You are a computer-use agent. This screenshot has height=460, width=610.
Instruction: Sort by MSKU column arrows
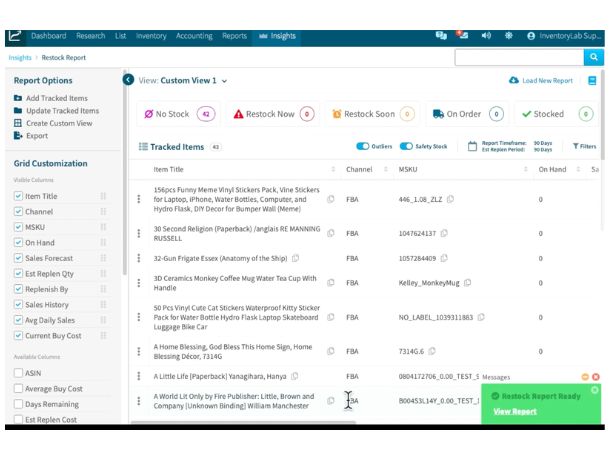[526, 169]
